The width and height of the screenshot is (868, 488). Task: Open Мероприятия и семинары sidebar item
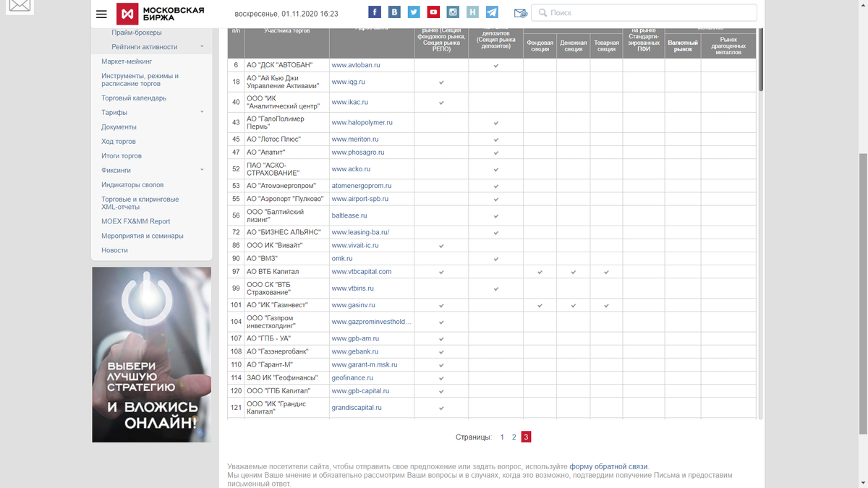click(142, 236)
